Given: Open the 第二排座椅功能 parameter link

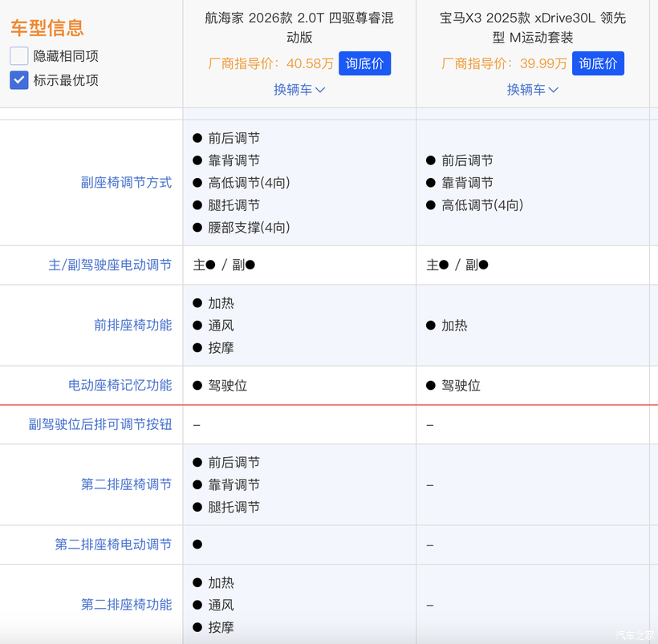Looking at the screenshot, I should [126, 605].
